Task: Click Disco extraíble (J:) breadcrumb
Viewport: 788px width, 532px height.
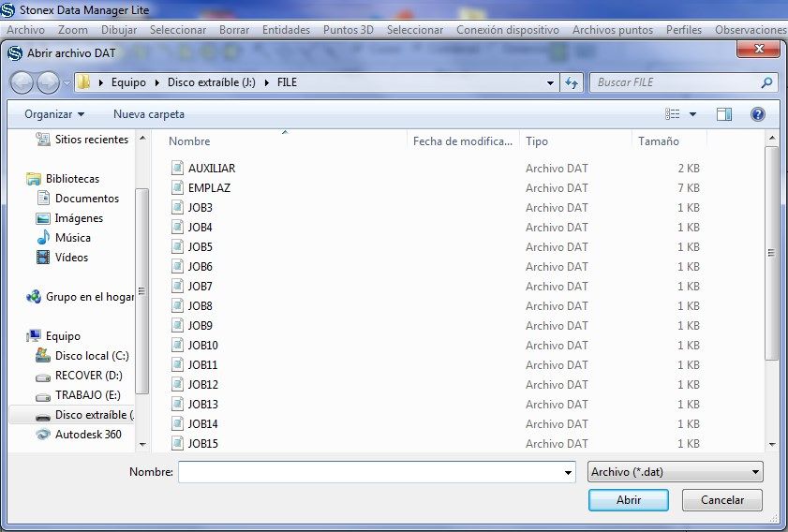Action: tap(212, 82)
